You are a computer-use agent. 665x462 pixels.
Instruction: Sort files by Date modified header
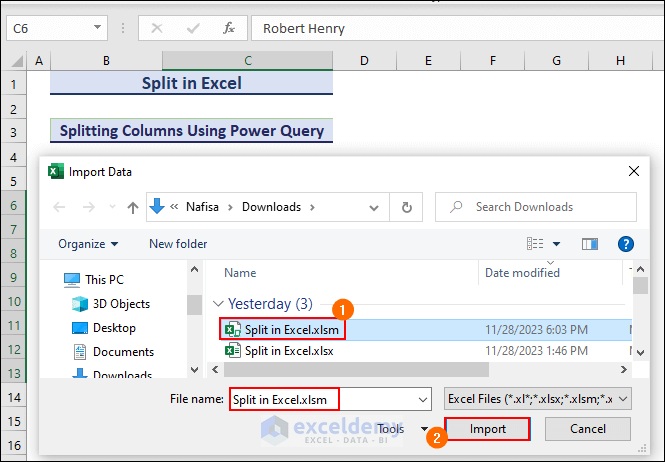522,273
